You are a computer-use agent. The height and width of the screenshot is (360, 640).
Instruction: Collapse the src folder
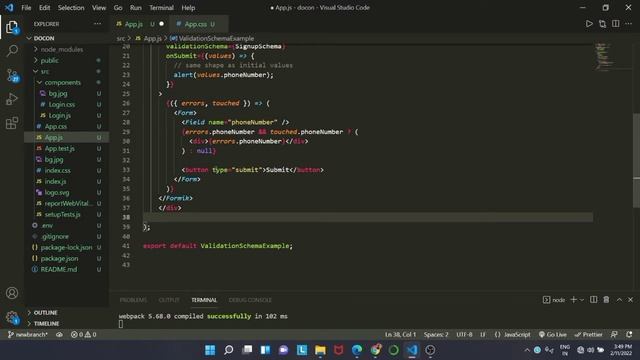click(67, 71)
